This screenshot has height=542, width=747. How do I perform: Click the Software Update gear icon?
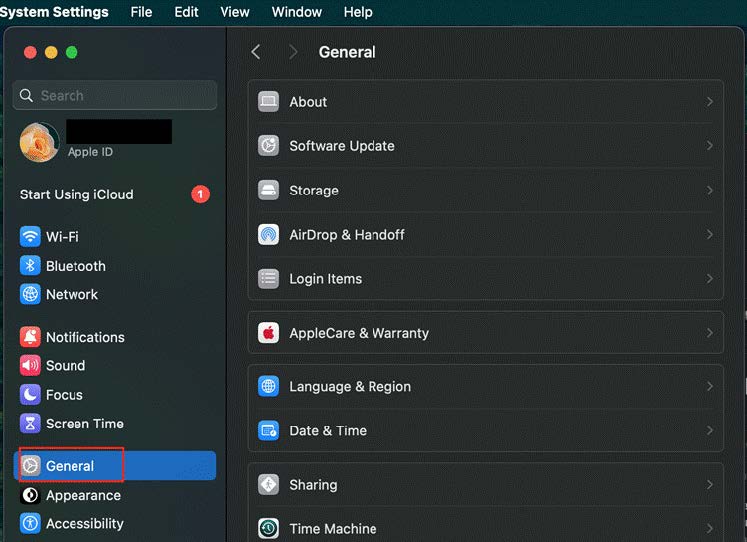(x=268, y=145)
